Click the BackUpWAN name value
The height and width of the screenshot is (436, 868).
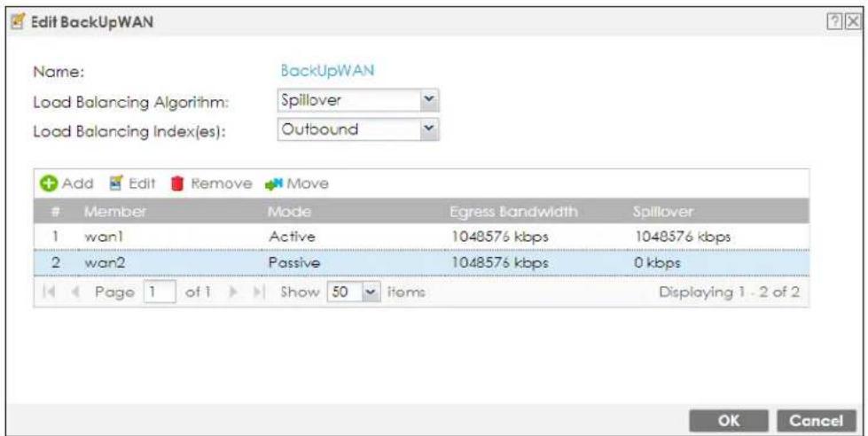[327, 71]
